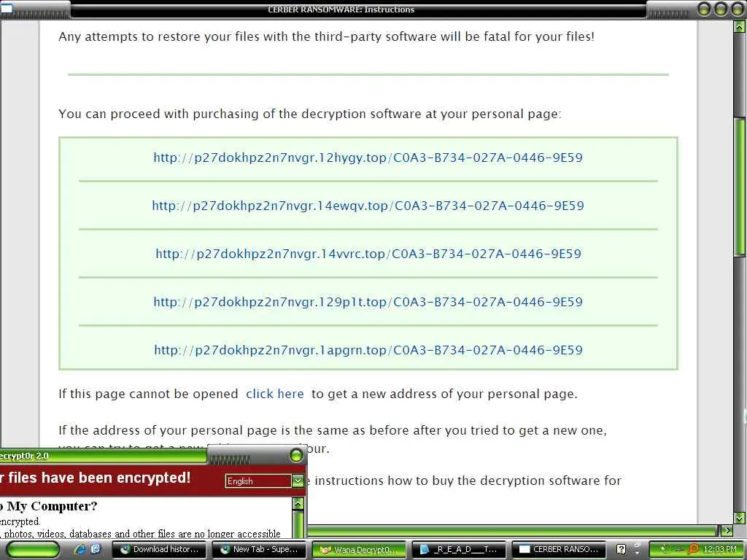Click the Cerber window system menu icon
Screen dimensions: 747x560
coord(6,7)
